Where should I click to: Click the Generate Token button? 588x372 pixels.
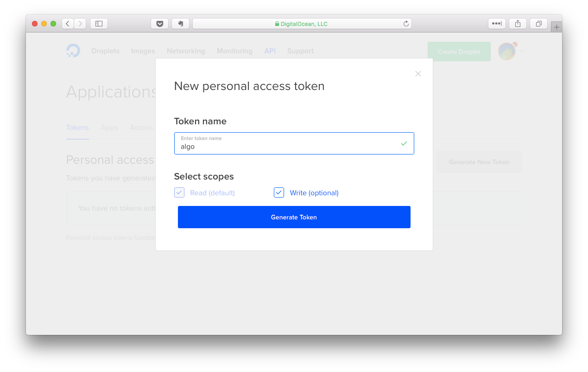coord(294,217)
